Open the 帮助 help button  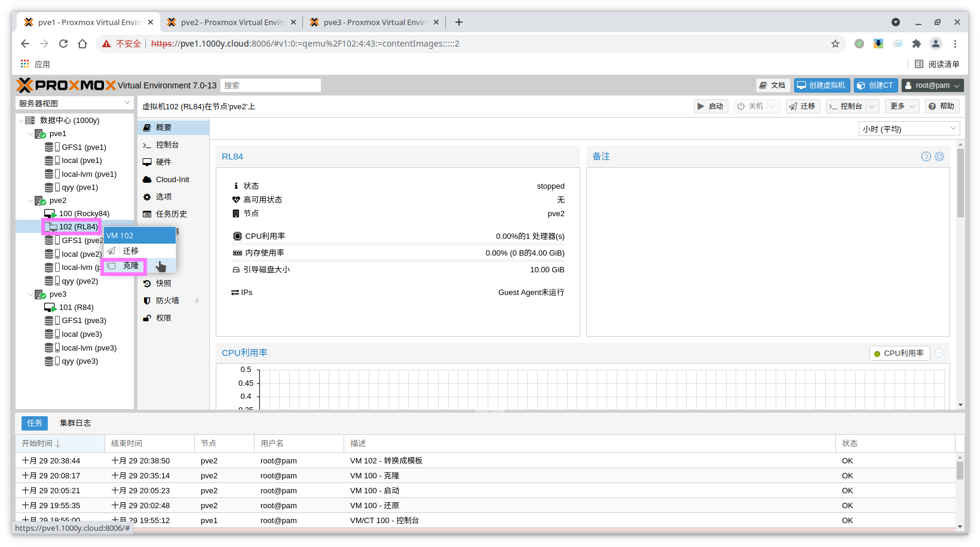pos(942,106)
